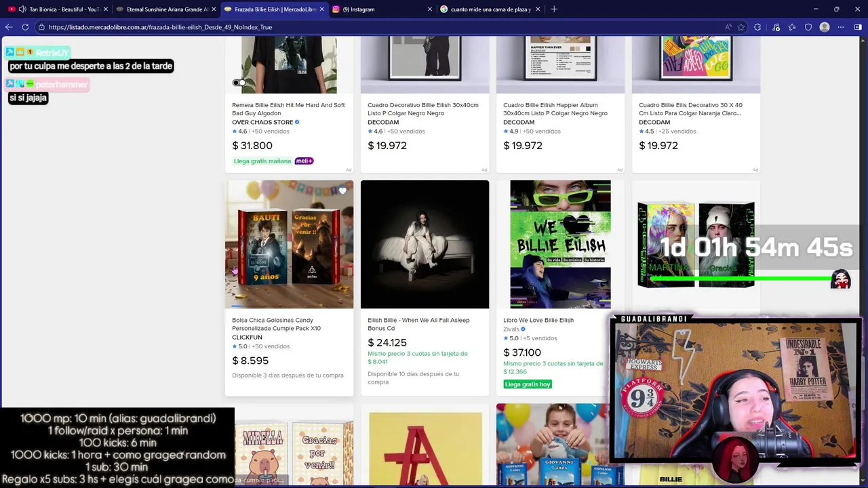This screenshot has height=488, width=868.
Task: Click the We Love Billie Eilish book cover
Action: pos(560,245)
